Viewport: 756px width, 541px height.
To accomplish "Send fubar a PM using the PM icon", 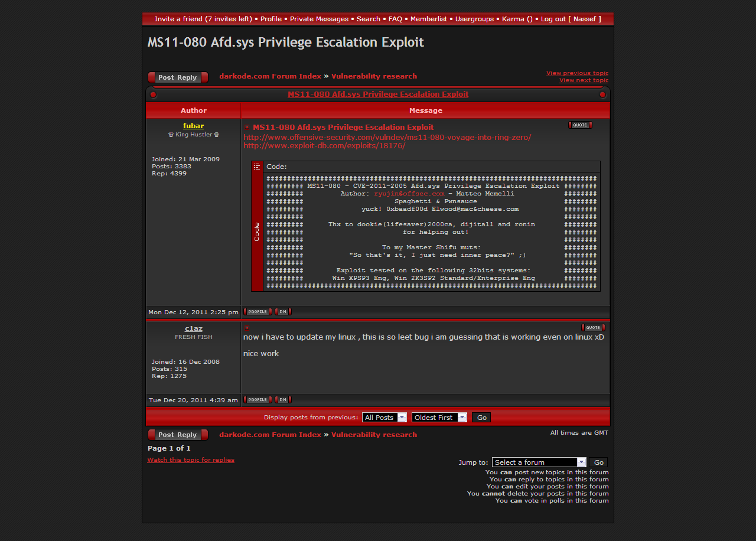I will 283,312.
